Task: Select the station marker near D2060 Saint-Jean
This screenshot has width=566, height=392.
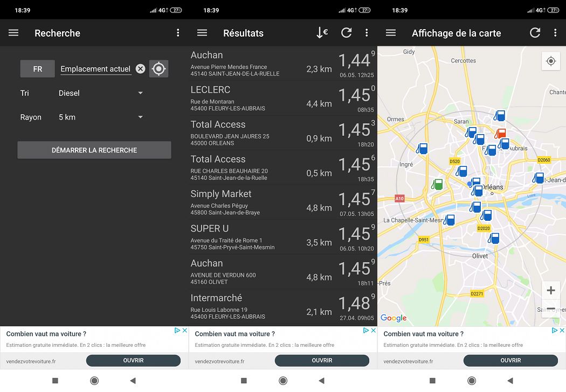Action: 538,178
